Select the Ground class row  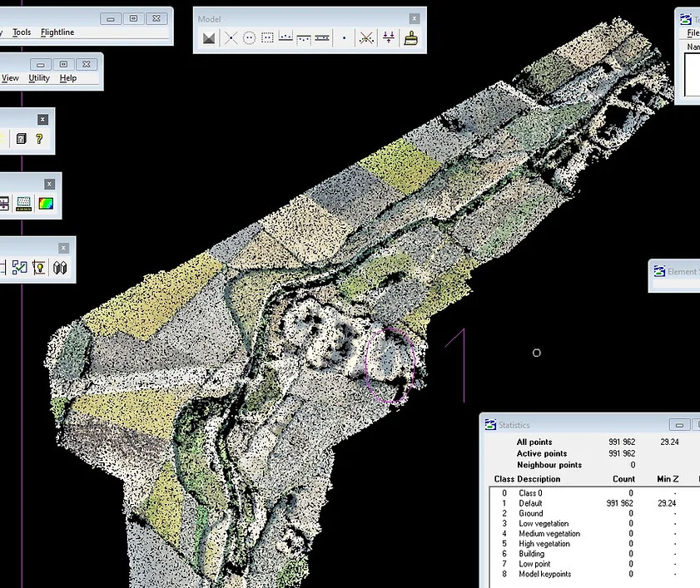(530, 513)
